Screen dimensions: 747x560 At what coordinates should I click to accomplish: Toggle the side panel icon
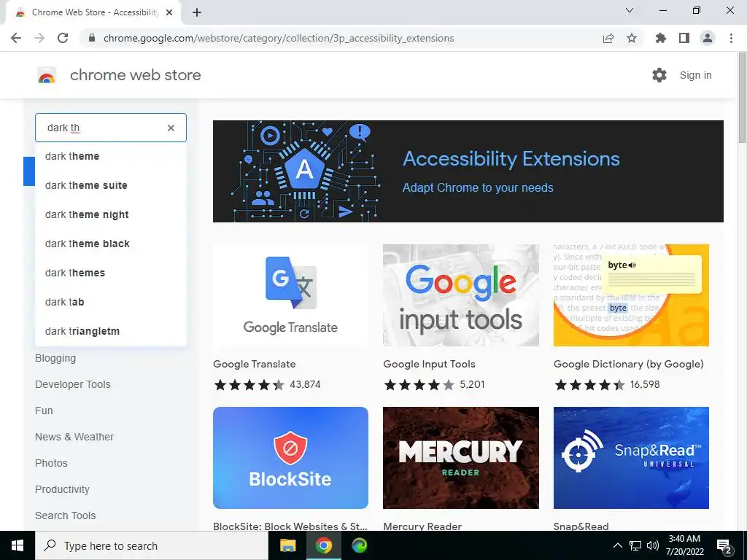click(x=684, y=38)
